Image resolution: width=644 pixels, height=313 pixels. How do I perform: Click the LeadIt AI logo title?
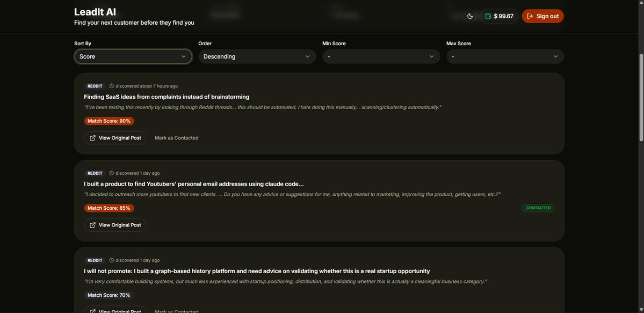tap(95, 12)
